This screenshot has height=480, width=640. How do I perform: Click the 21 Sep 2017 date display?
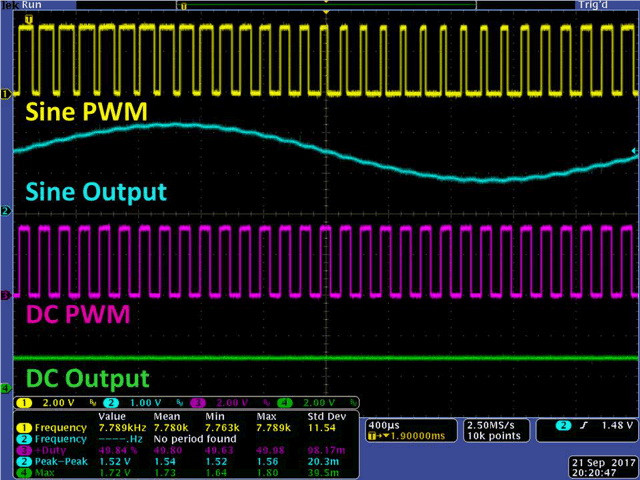pyautogui.click(x=604, y=463)
